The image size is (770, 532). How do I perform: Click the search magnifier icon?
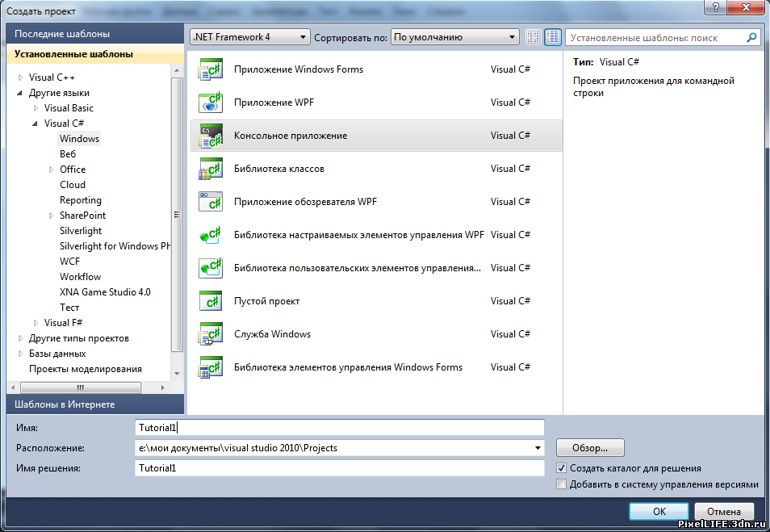tap(751, 37)
